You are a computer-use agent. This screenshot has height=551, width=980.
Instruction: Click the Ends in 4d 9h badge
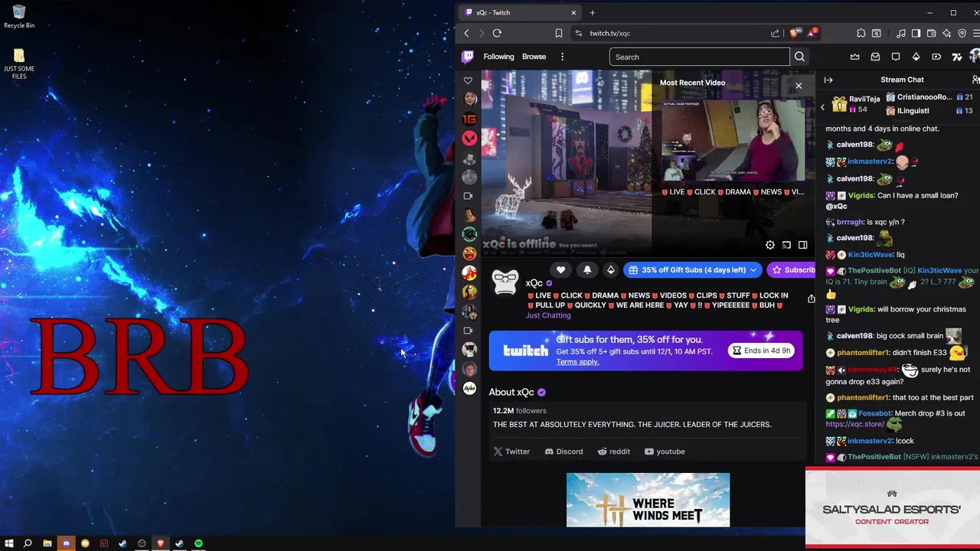pos(761,350)
